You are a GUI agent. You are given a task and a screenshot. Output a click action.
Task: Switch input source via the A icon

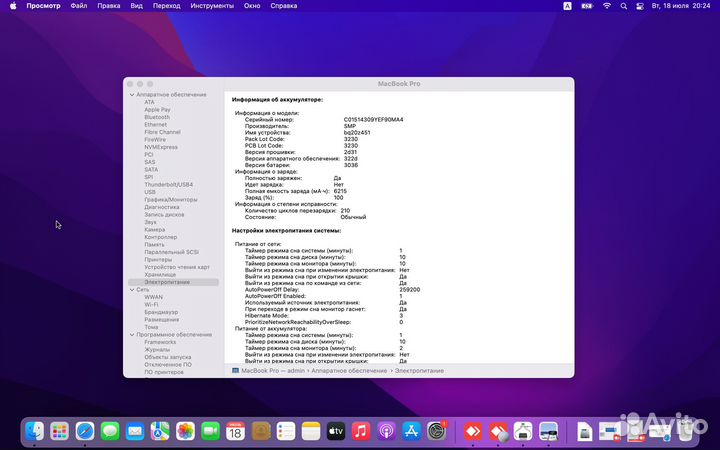(x=568, y=6)
